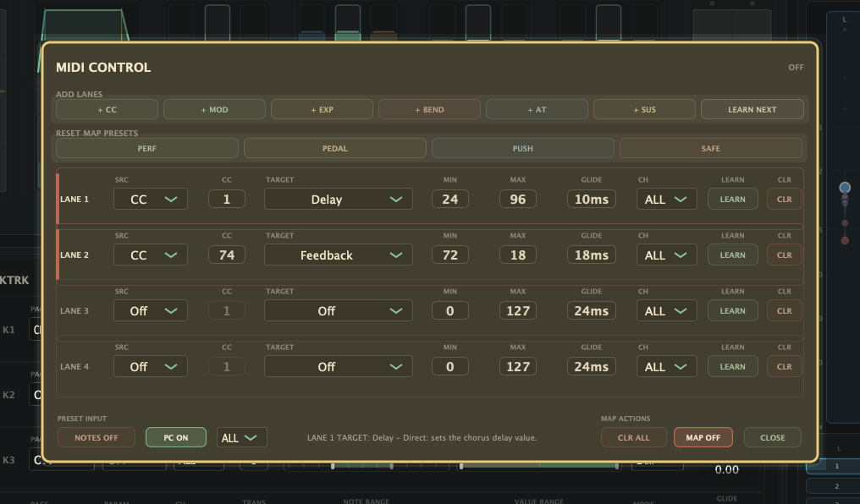This screenshot has width=860, height=504.
Task: Add a mod wheel lane with + MOD
Action: (214, 110)
